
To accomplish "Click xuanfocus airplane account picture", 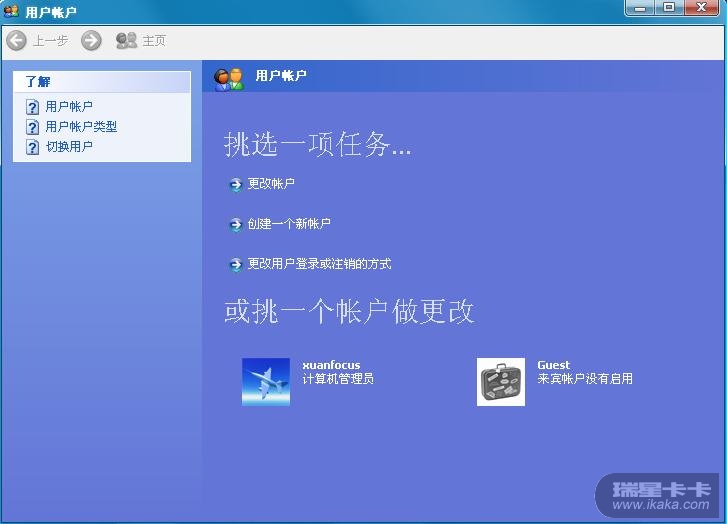I will [266, 382].
